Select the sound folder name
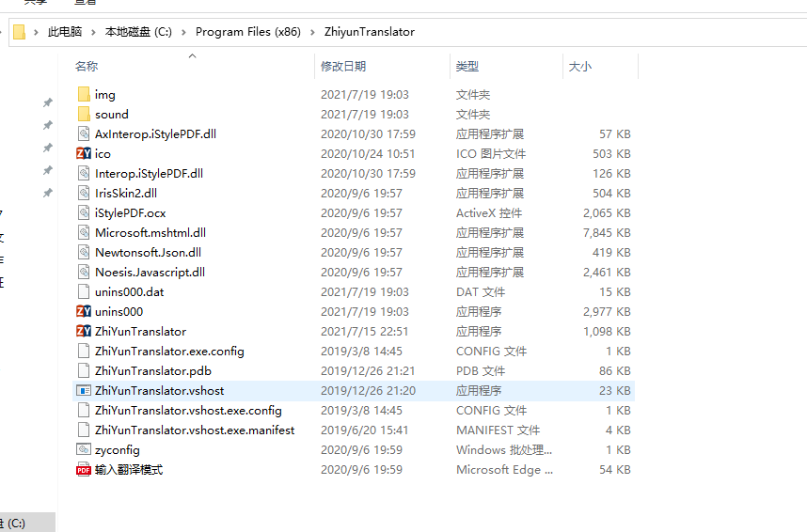807x532 pixels. (112, 115)
